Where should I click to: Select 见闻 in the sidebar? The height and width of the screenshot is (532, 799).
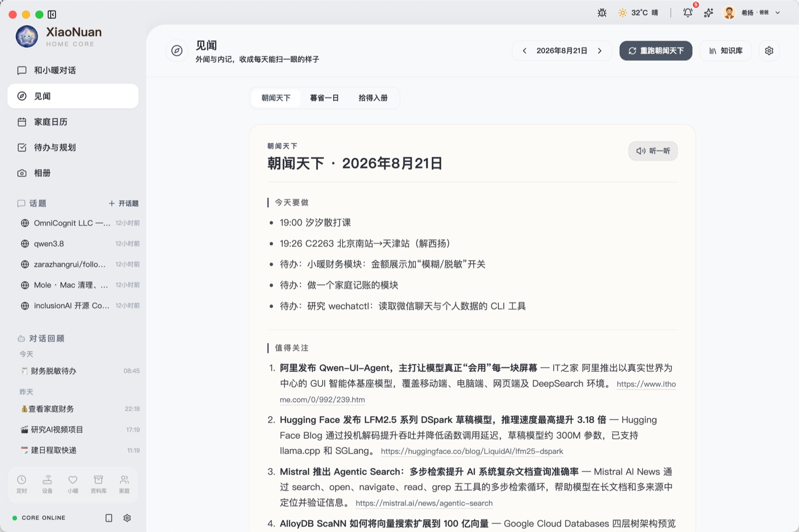(73, 96)
